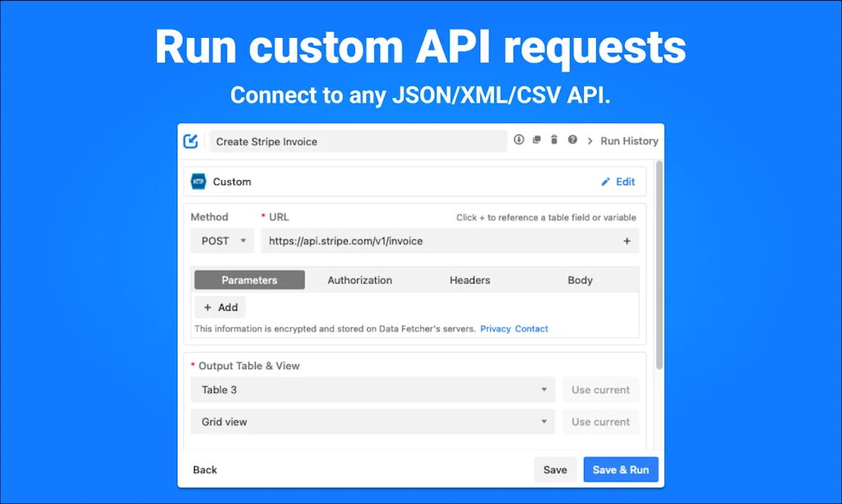Switch to the Parameters tab

tap(249, 280)
